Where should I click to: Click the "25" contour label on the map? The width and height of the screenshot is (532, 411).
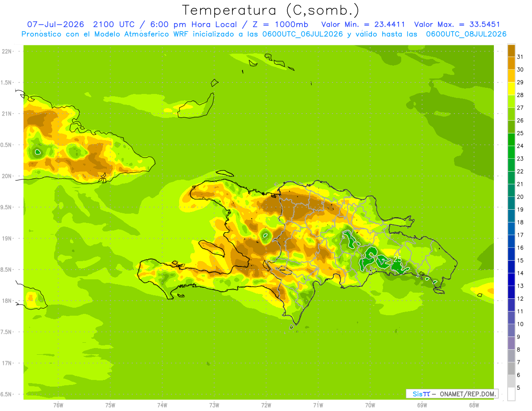point(397,259)
